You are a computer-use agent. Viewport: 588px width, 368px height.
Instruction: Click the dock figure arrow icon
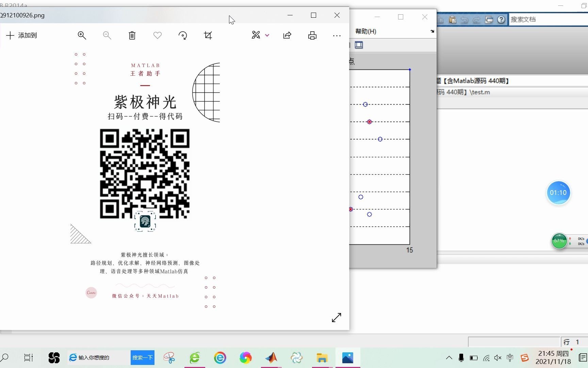[x=432, y=31]
